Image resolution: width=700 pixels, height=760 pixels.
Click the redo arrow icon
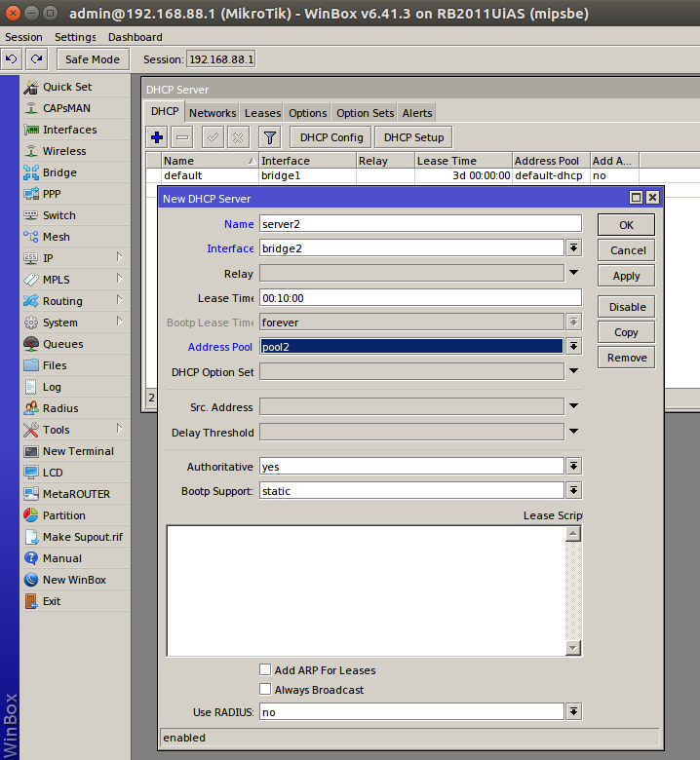point(36,59)
